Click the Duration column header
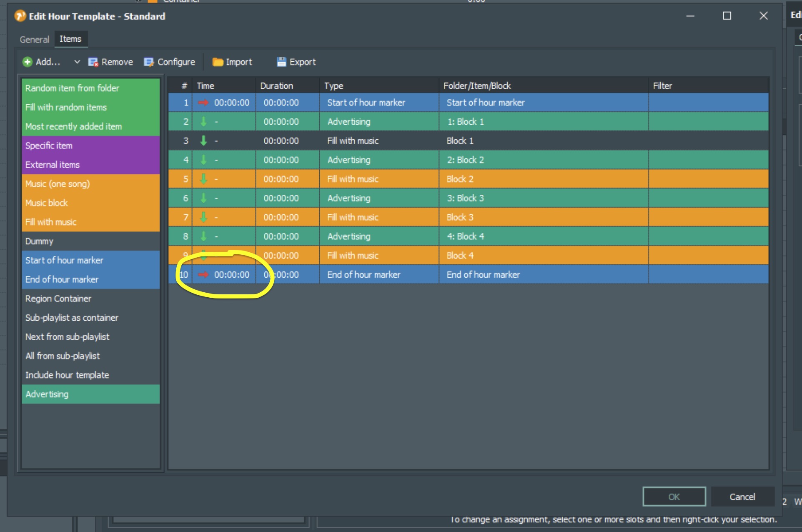The image size is (802, 532). click(x=276, y=86)
